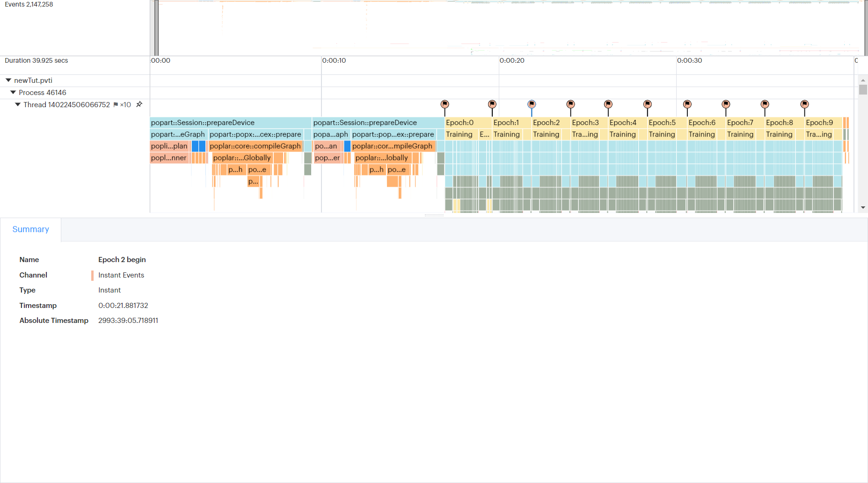Viewport: 868px width, 483px height.
Task: Click the Type value Instant
Action: click(x=109, y=290)
